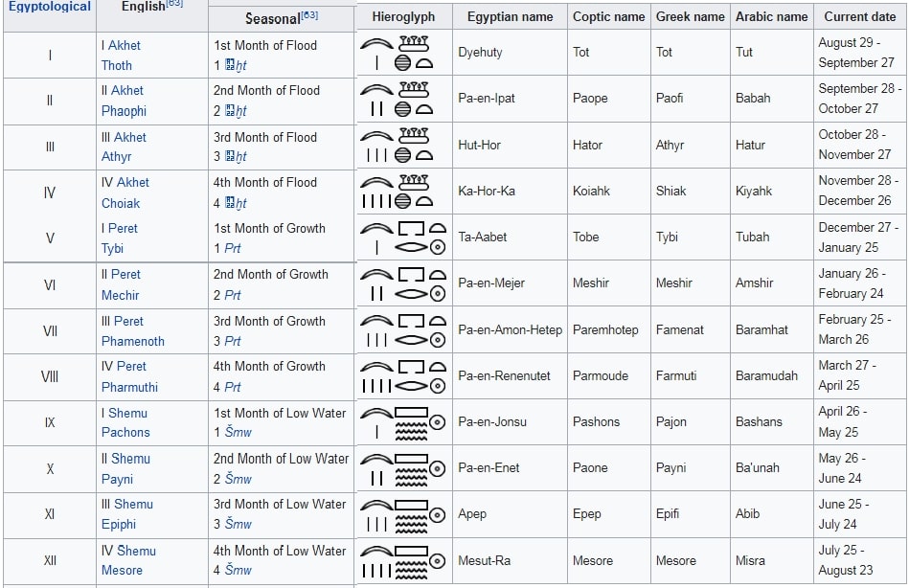Click the 3rd Month of Flood text
This screenshot has height=588, width=909.
[265, 138]
